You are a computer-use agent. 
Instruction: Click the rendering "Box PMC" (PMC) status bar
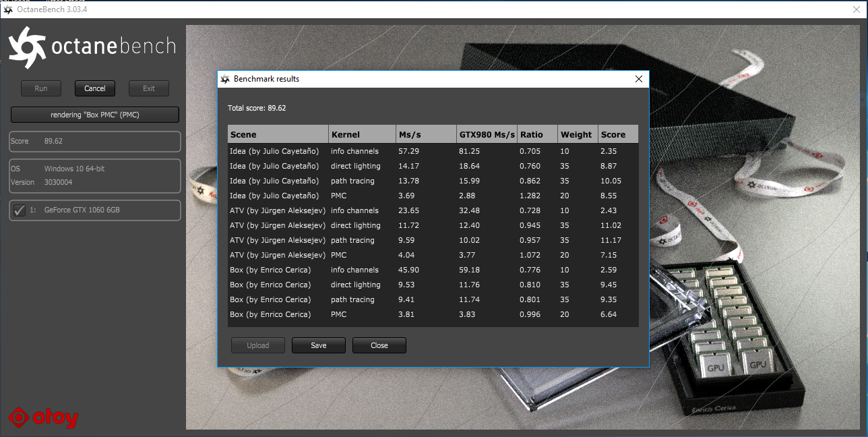(95, 115)
